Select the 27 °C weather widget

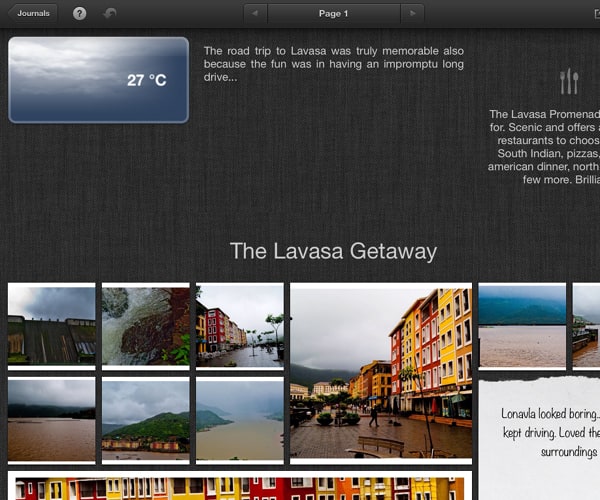pos(99,80)
